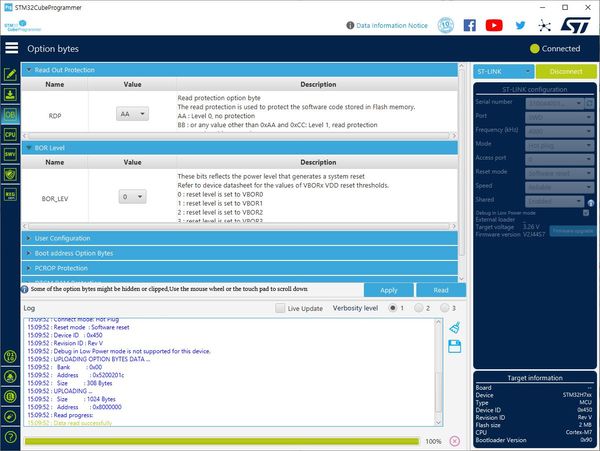Image resolution: width=600 pixels, height=451 pixels.
Task: Click the EL external loader icon
Action: [x=10, y=396]
